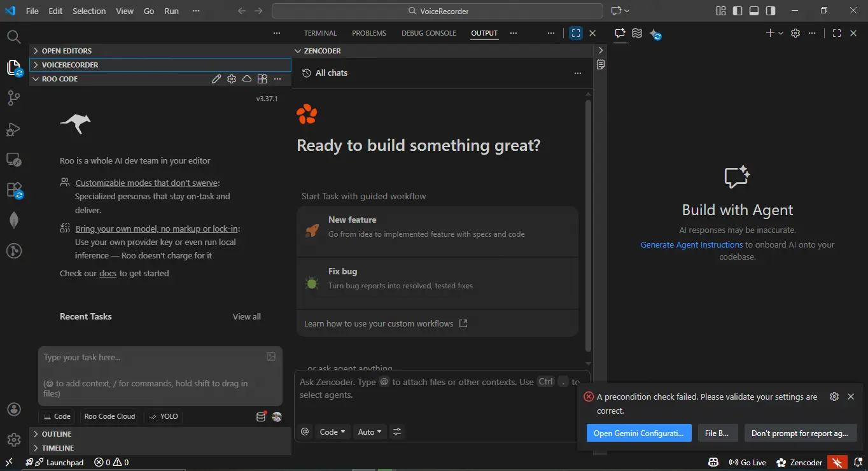Open the Extensions view icon

14,190
